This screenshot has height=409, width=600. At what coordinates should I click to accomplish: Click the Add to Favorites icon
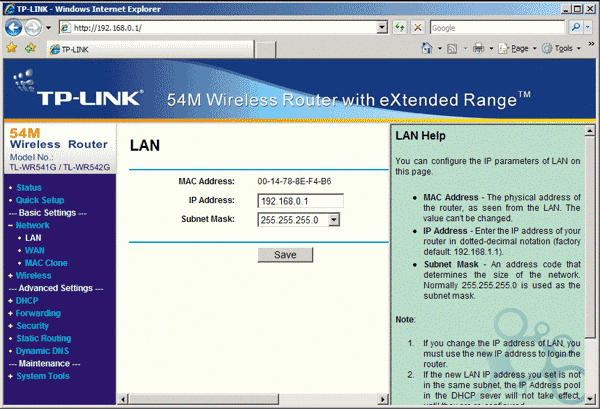30,48
